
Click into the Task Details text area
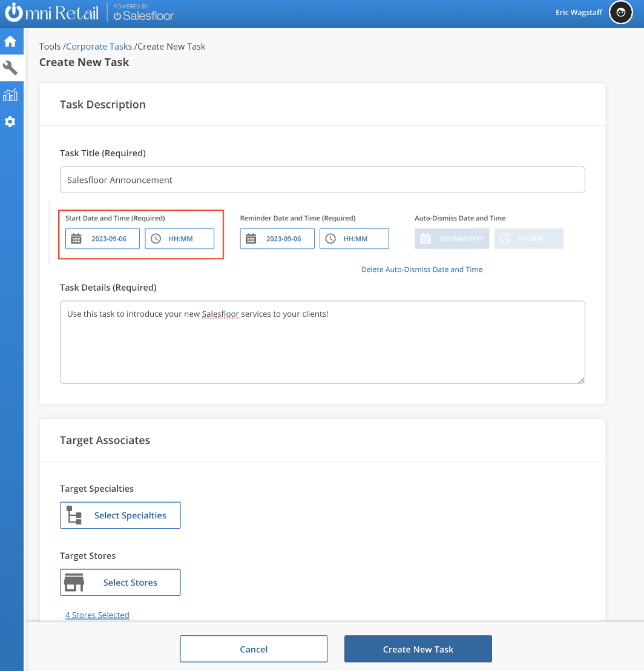click(323, 342)
